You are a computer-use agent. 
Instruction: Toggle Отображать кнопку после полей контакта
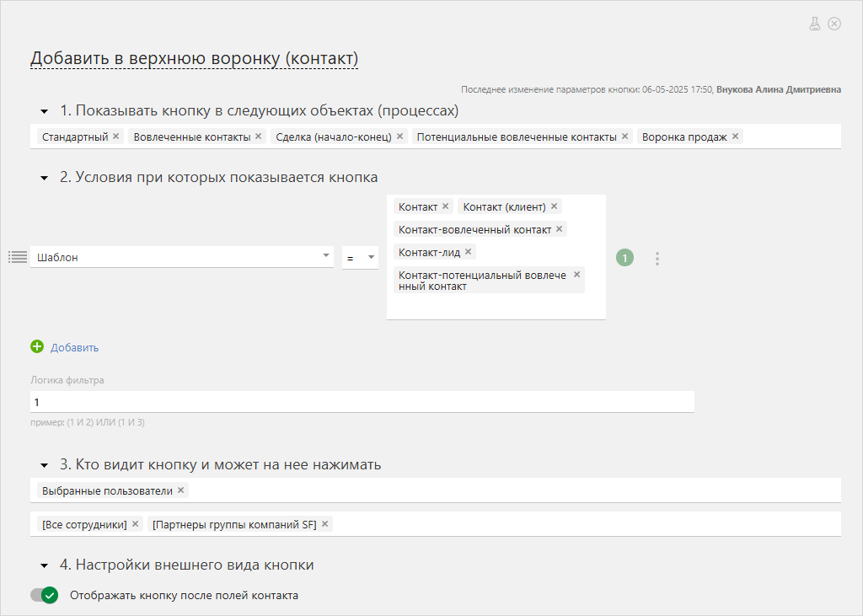click(x=44, y=595)
